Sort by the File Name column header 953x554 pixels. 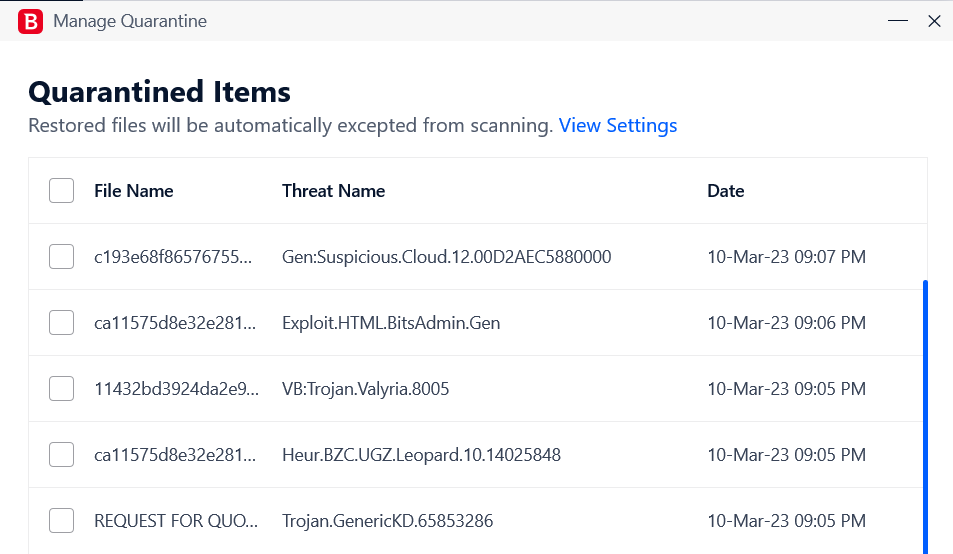pos(134,191)
